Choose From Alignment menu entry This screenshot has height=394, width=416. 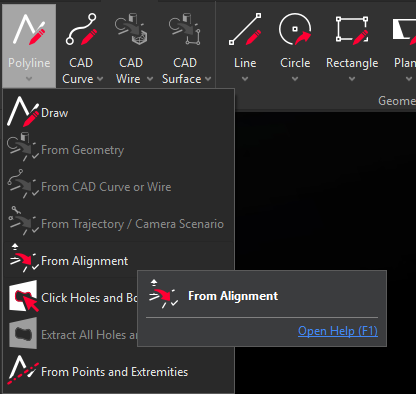(x=119, y=261)
